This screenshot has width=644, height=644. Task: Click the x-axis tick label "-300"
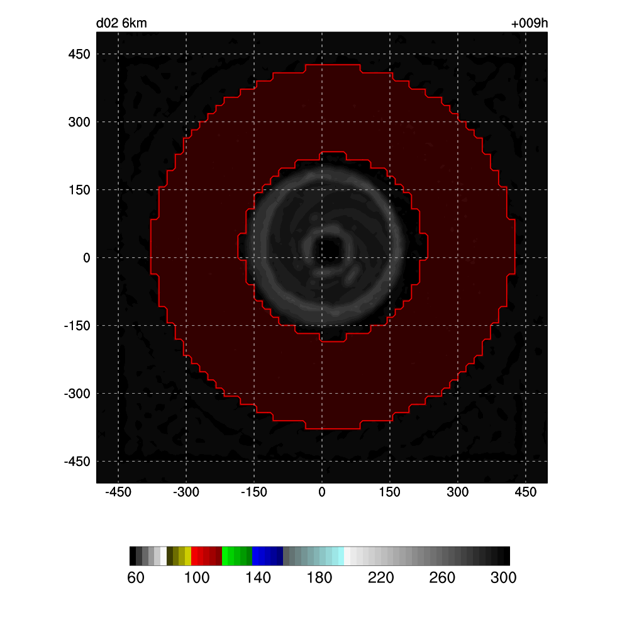coord(186,492)
